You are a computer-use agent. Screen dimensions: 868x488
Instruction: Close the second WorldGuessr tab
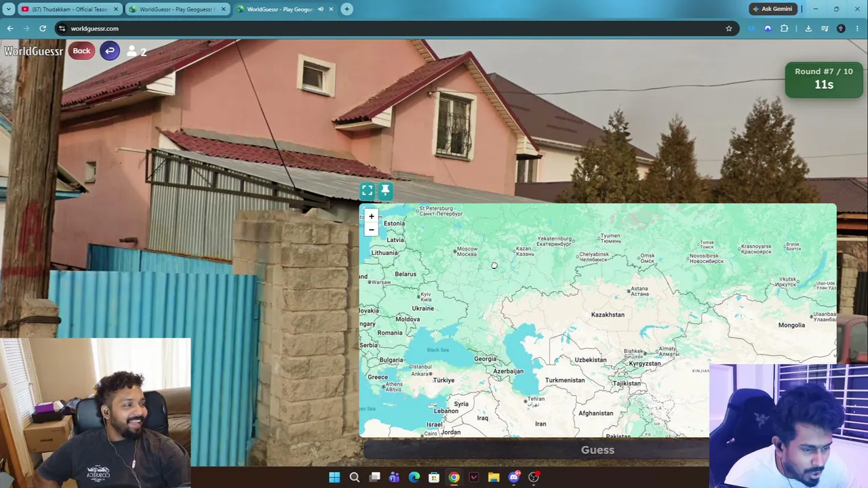pos(224,9)
